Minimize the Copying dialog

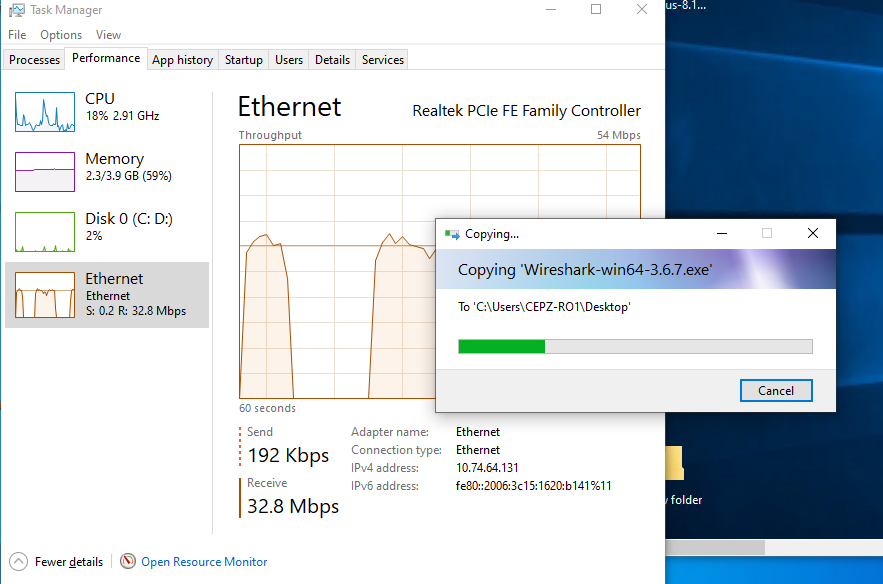point(722,233)
